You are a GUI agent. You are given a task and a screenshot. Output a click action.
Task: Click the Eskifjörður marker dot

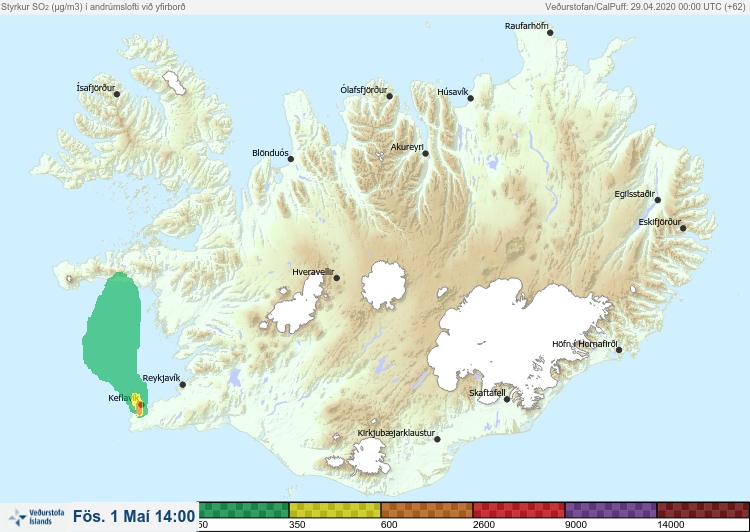pyautogui.click(x=683, y=228)
